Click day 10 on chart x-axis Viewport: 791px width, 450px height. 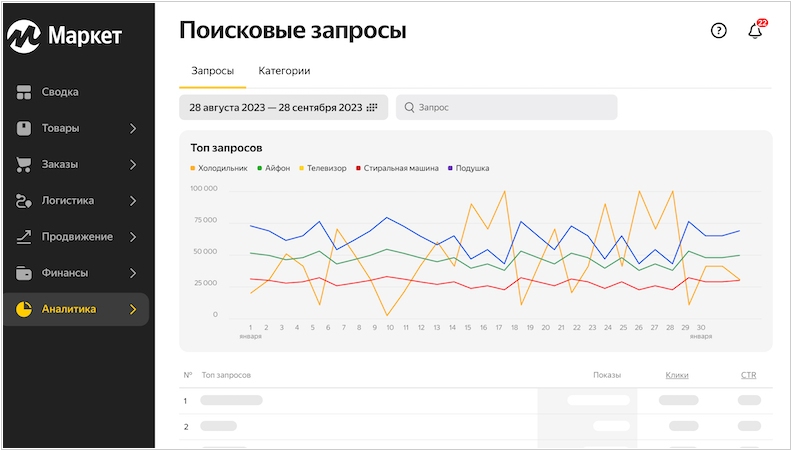pyautogui.click(x=390, y=327)
